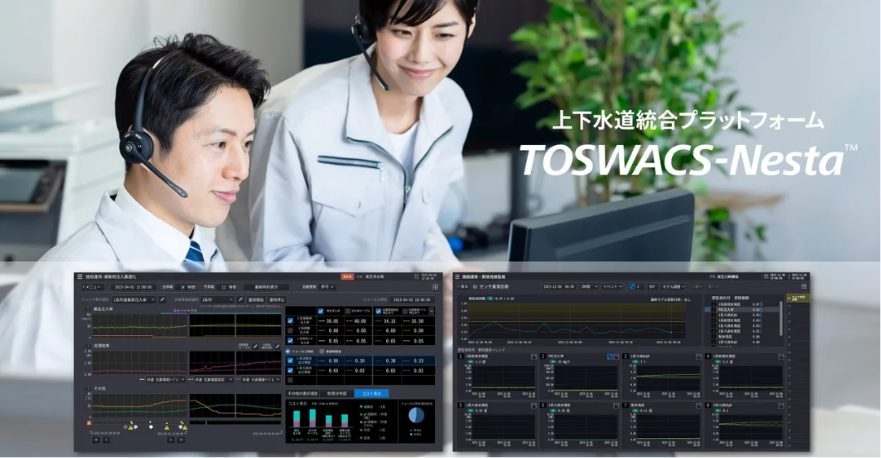881x458 pixels.
Task: Open the 自動更新 許可 dropdown
Action: [x=328, y=287]
